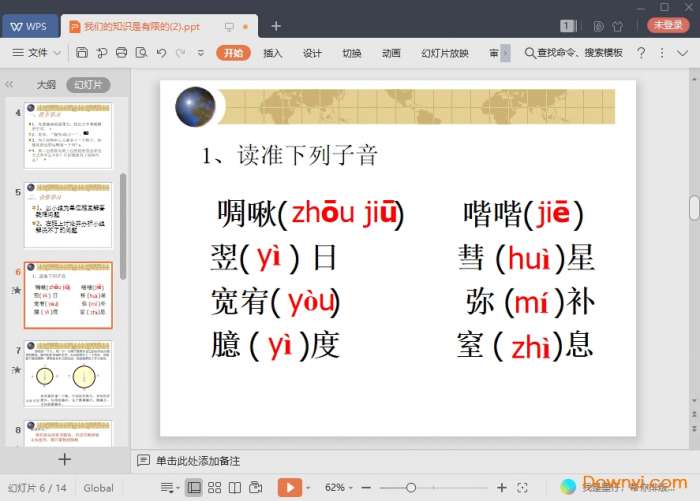Switch to the 插入 tab
700x501 pixels.
(272, 53)
